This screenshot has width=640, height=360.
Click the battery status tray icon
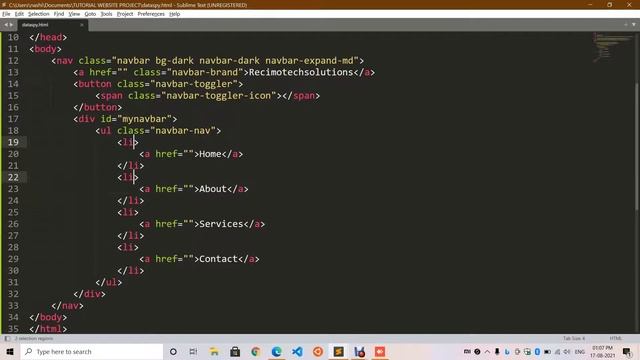pyautogui.click(x=547, y=351)
